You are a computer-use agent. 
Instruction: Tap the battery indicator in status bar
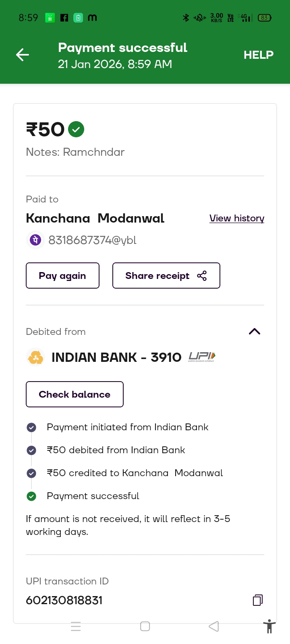(264, 18)
